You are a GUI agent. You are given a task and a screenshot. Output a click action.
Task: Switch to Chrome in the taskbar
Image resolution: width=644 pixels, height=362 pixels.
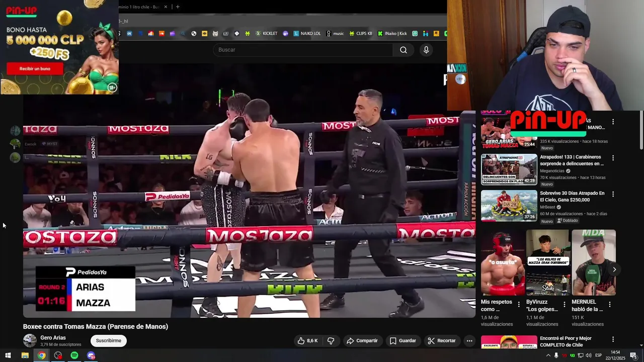coord(41,355)
